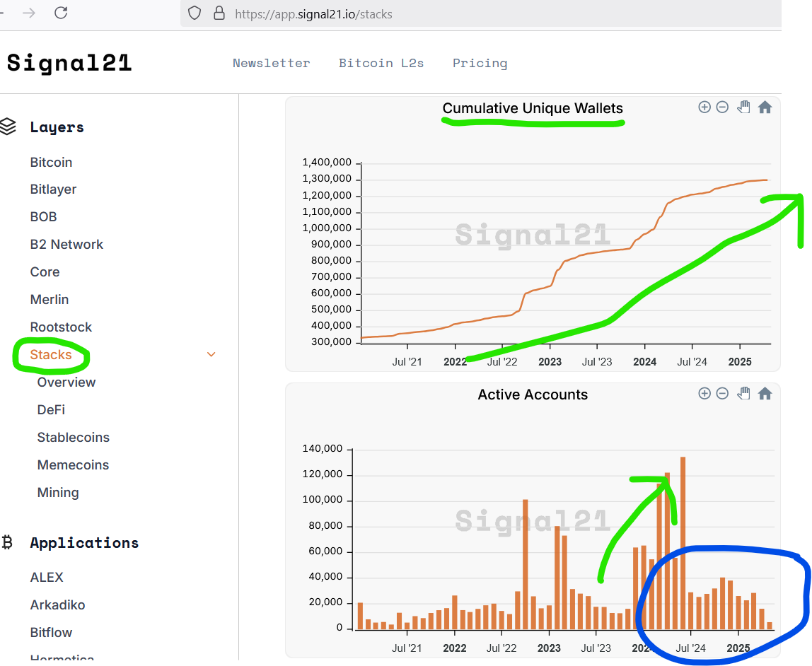Zoom in on Cumulative Unique Wallets chart
812x666 pixels.
tap(704, 107)
